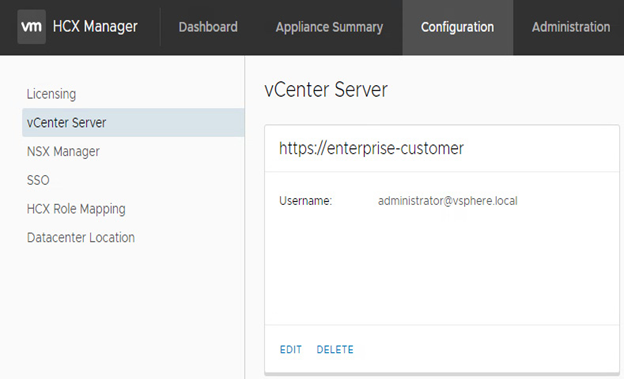This screenshot has height=379, width=625.
Task: Switch to the Appliance Summary tab
Action: [x=329, y=27]
